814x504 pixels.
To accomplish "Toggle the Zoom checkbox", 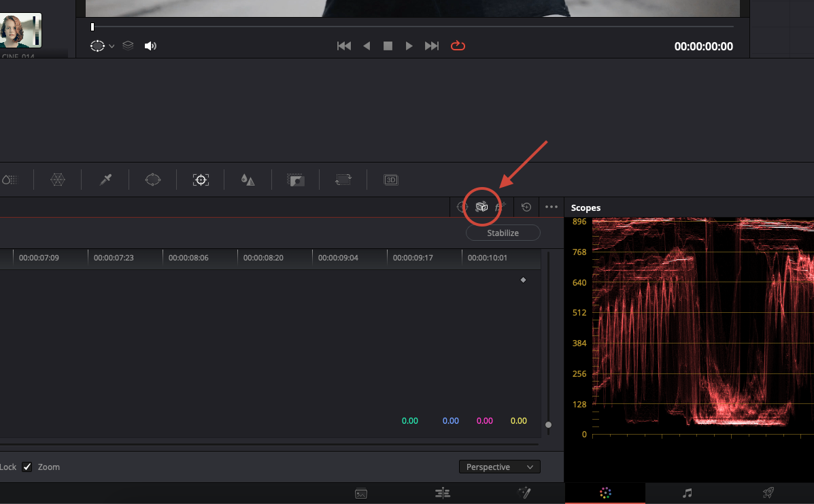I will click(x=27, y=467).
